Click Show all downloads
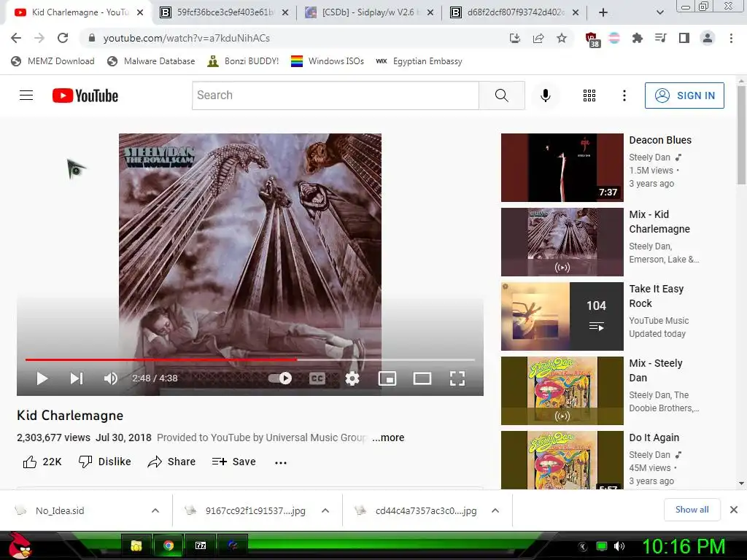The width and height of the screenshot is (747, 560). (x=692, y=510)
